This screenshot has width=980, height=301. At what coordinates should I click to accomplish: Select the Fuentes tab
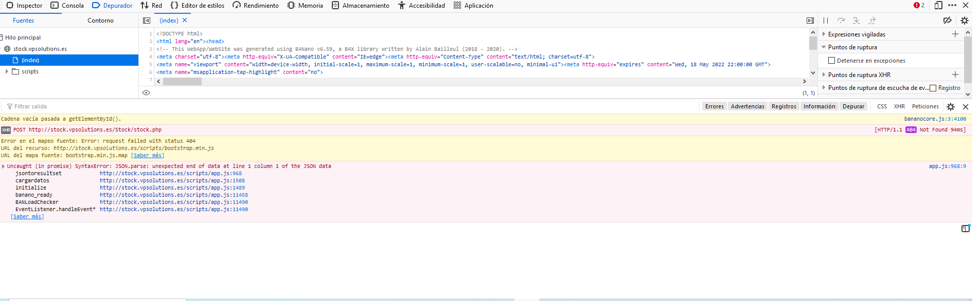coord(24,21)
